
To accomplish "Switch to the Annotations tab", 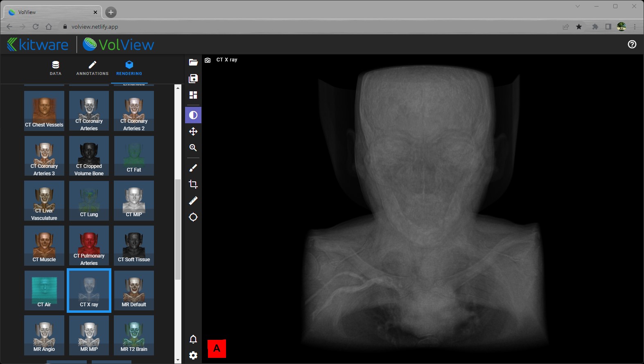I will [x=93, y=68].
